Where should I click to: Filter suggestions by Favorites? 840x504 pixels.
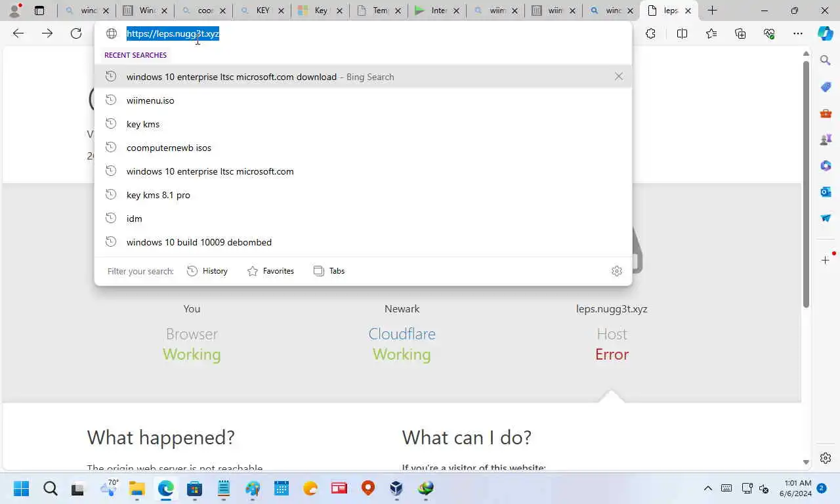tap(270, 271)
